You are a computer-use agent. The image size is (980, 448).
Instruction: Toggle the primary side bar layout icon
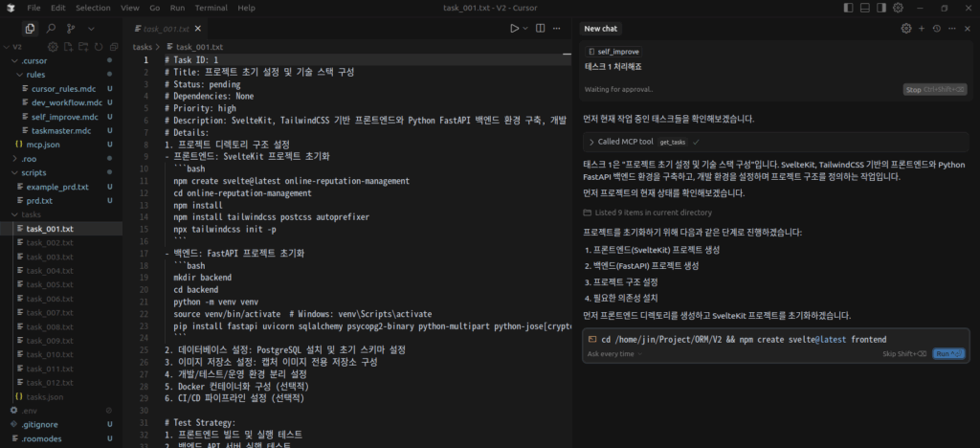coord(848,8)
